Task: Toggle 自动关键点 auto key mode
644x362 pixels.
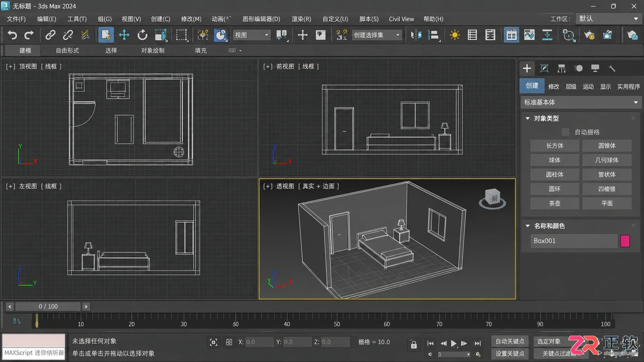Action: pyautogui.click(x=510, y=341)
